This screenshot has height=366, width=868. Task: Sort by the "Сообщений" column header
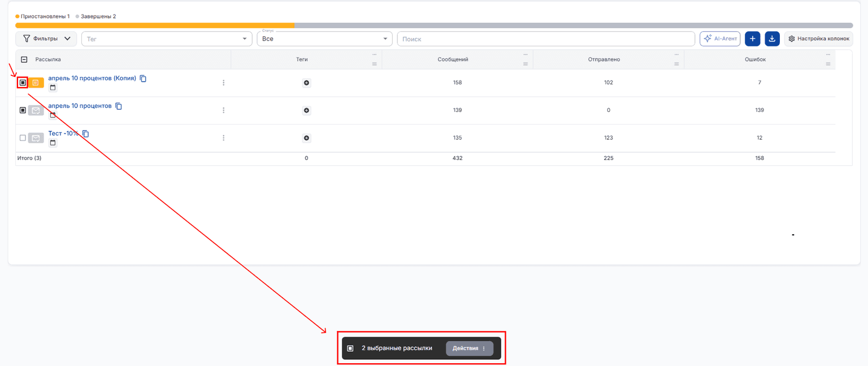453,59
